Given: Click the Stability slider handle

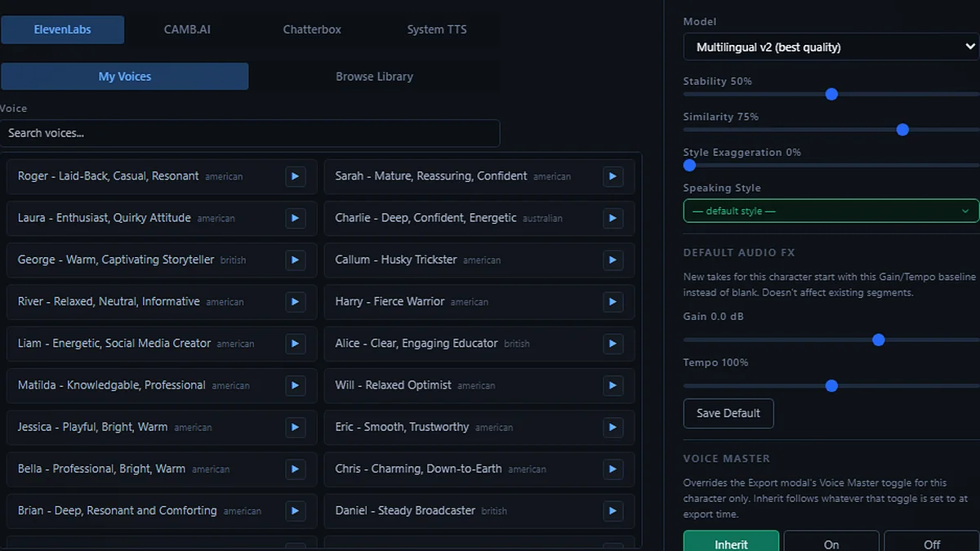Looking at the screenshot, I should (x=831, y=94).
